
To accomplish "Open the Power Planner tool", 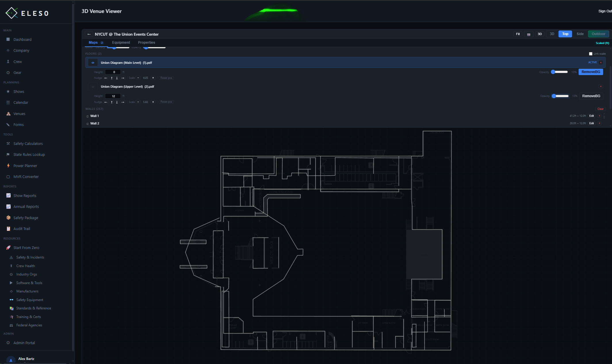I will pos(8,166).
